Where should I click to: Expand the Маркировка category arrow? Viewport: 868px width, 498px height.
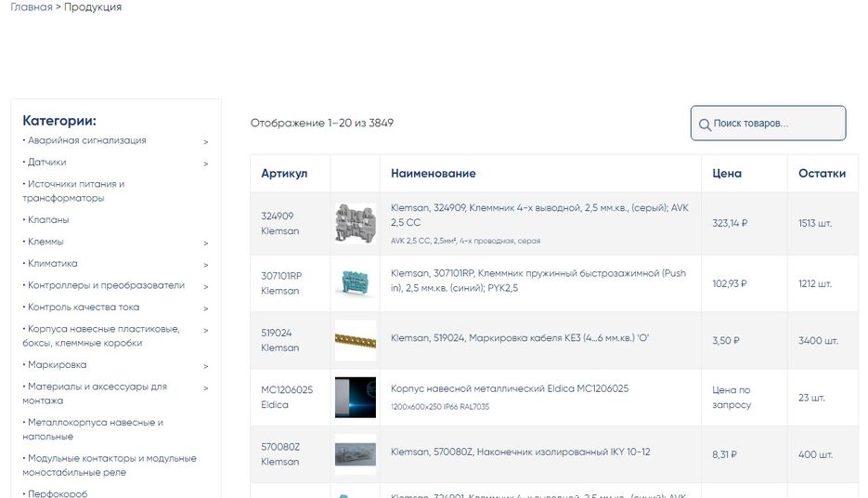[205, 366]
